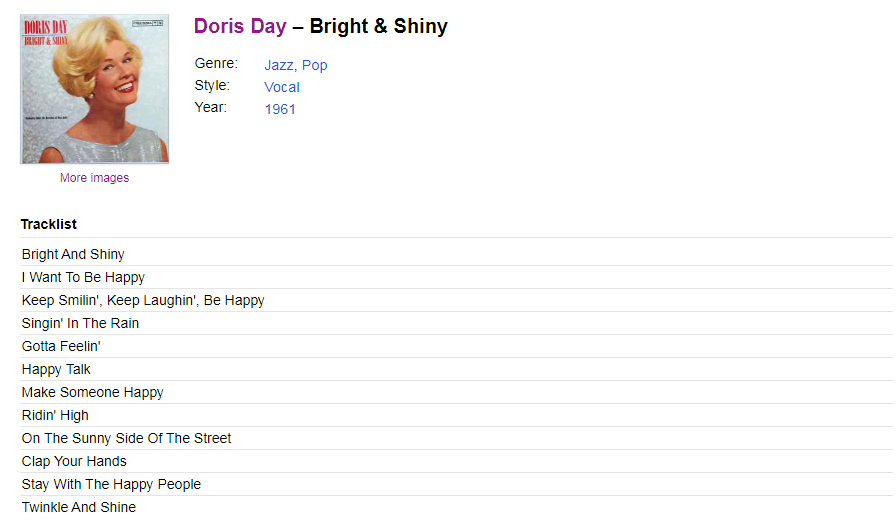The image size is (896, 526).
Task: Select track "Ridin' High"
Action: (x=55, y=415)
